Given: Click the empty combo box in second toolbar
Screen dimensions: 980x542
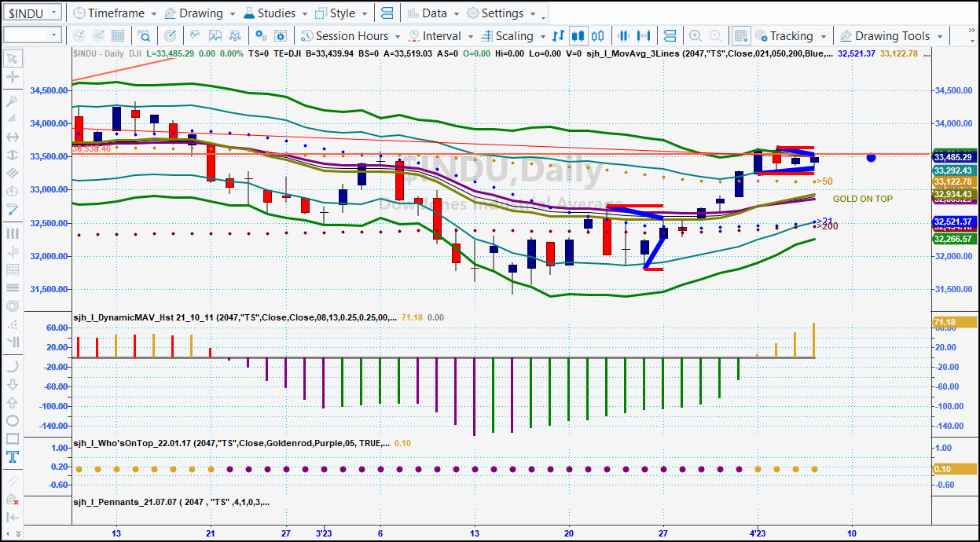Looking at the screenshot, I should point(32,35).
